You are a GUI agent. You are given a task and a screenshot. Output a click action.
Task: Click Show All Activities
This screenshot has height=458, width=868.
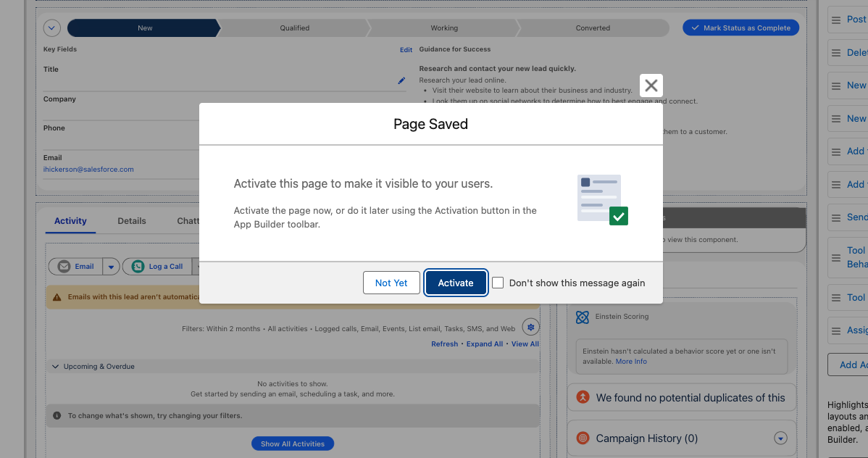(293, 444)
